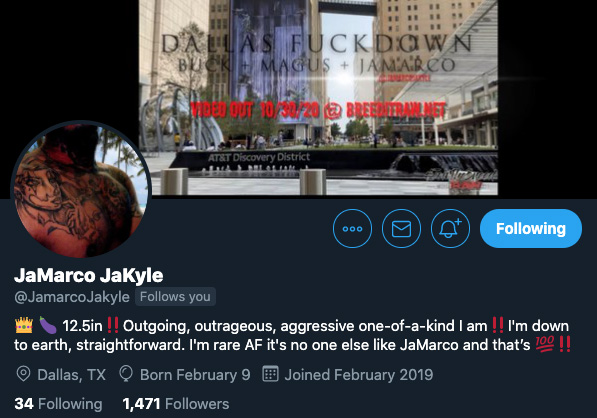Click the Born February 9 text
Image resolution: width=597 pixels, height=418 pixels.
coord(195,375)
